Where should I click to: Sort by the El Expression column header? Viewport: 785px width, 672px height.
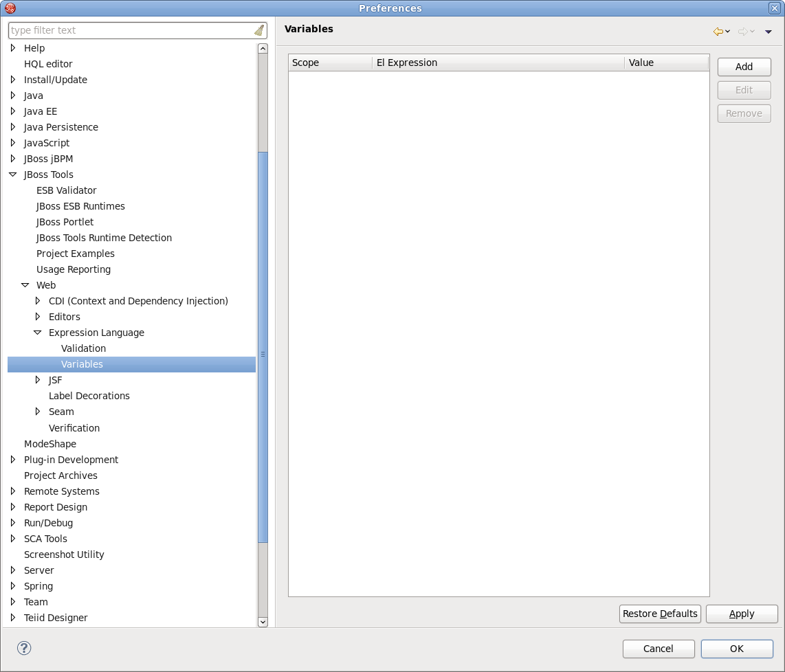tap(498, 63)
